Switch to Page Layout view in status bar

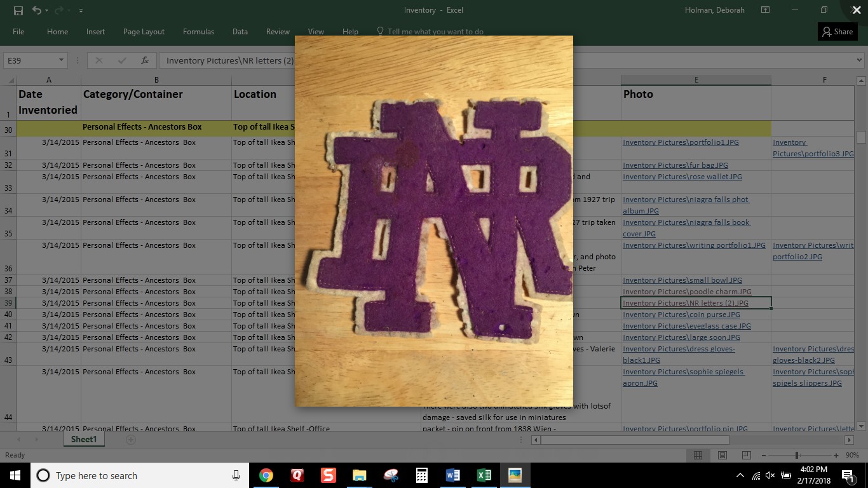(722, 455)
